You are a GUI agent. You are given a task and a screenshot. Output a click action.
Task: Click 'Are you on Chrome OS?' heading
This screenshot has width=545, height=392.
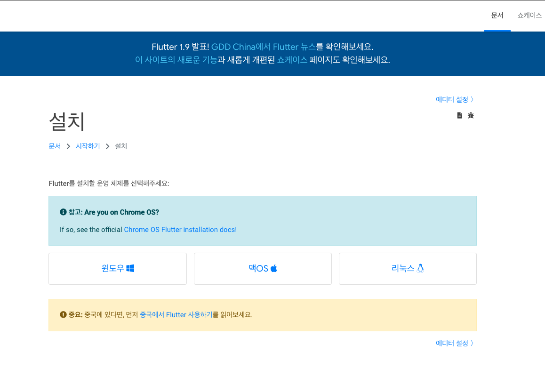(x=121, y=212)
